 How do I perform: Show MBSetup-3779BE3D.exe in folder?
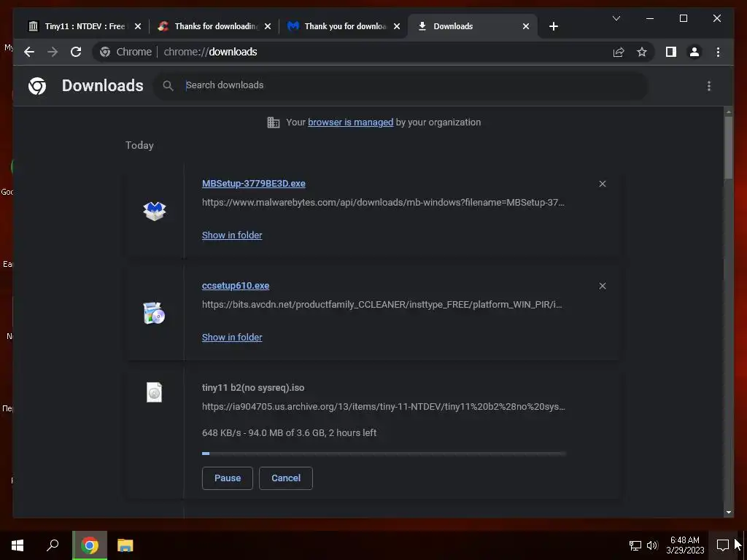pyautogui.click(x=232, y=236)
